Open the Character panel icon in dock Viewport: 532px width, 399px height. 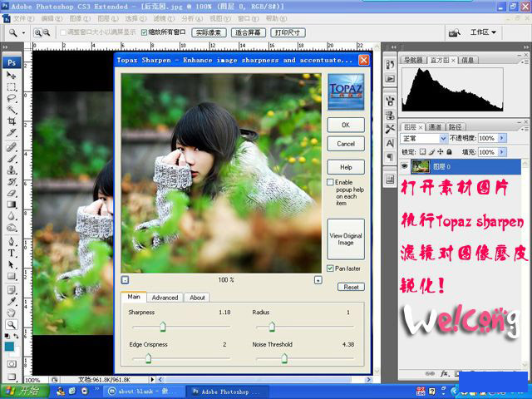(390, 143)
